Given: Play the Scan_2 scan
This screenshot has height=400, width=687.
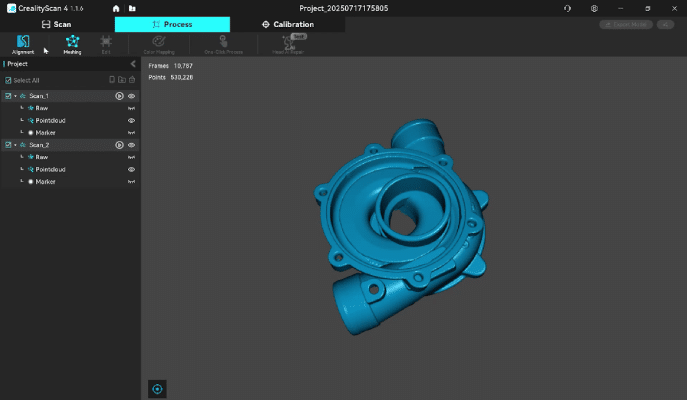Looking at the screenshot, I should 119,145.
